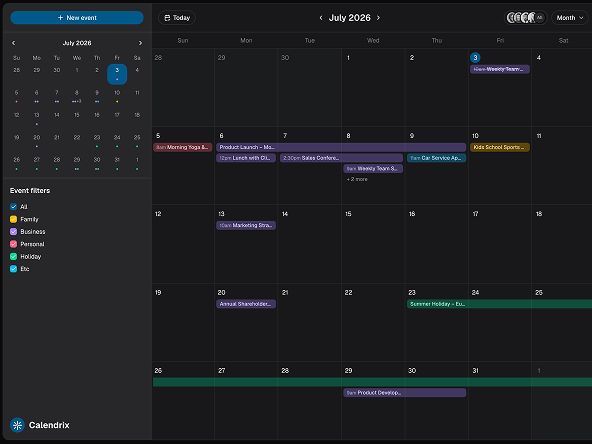Open the Morning Yoga event on July 5
The image size is (592, 444).
coord(183,147)
